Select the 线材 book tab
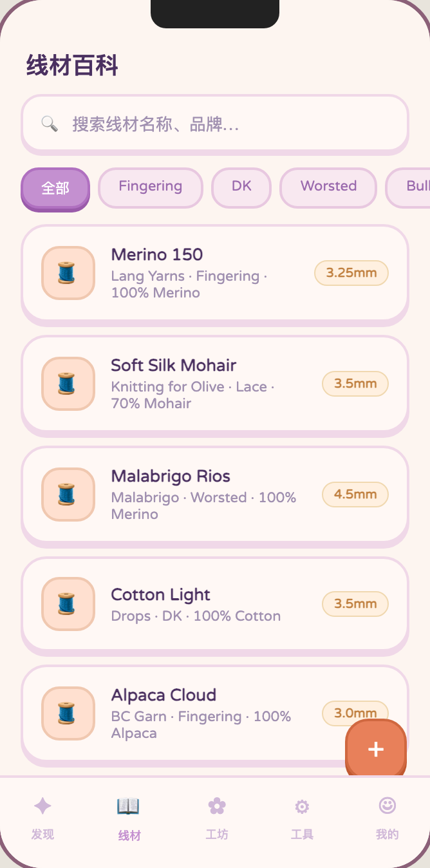The height and width of the screenshot is (868, 430). coord(129,818)
